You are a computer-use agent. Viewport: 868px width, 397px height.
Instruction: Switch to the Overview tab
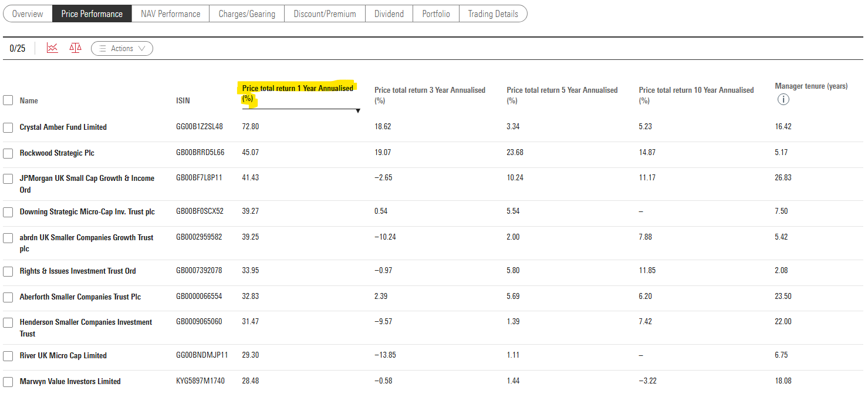tap(28, 14)
